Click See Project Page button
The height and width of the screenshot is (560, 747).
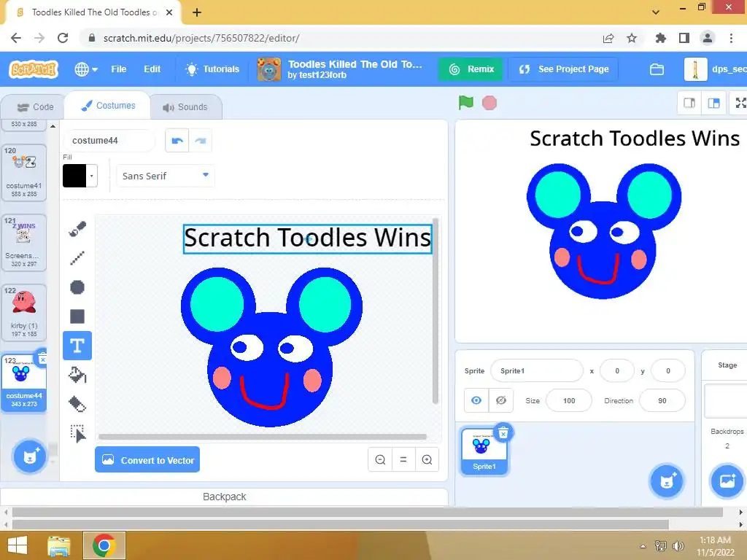(x=564, y=69)
